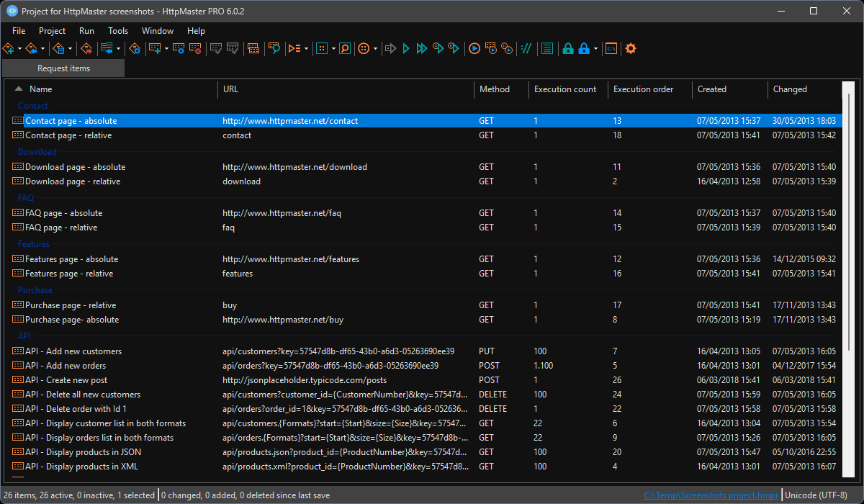Click the single teal play arrow icon
This screenshot has height=504, width=864.
[x=407, y=48]
